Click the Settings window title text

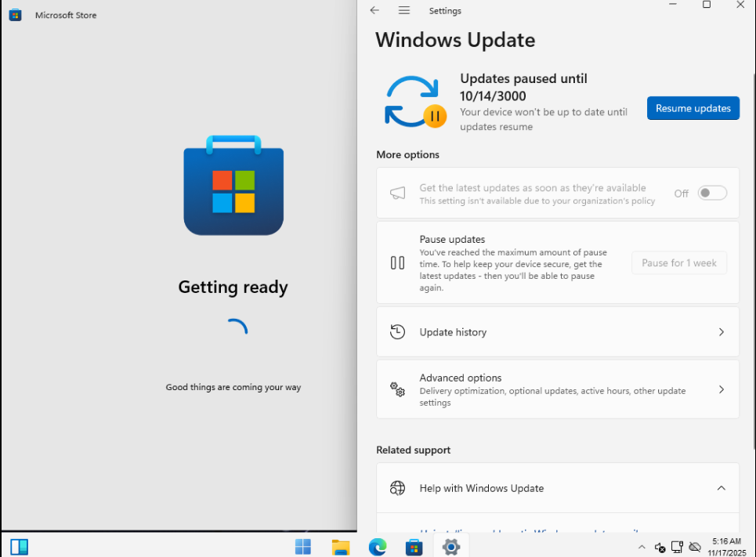click(x=445, y=11)
